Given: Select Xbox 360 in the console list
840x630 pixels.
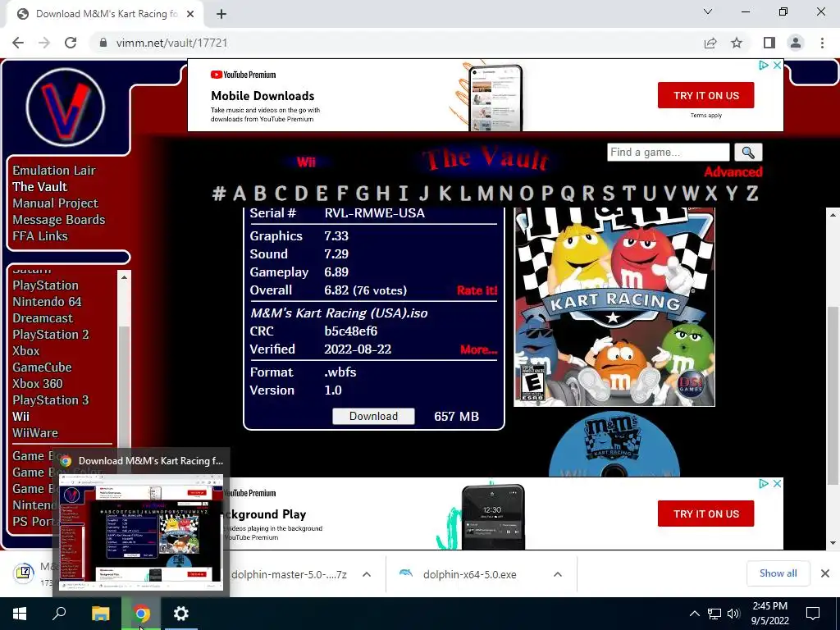Looking at the screenshot, I should point(38,384).
